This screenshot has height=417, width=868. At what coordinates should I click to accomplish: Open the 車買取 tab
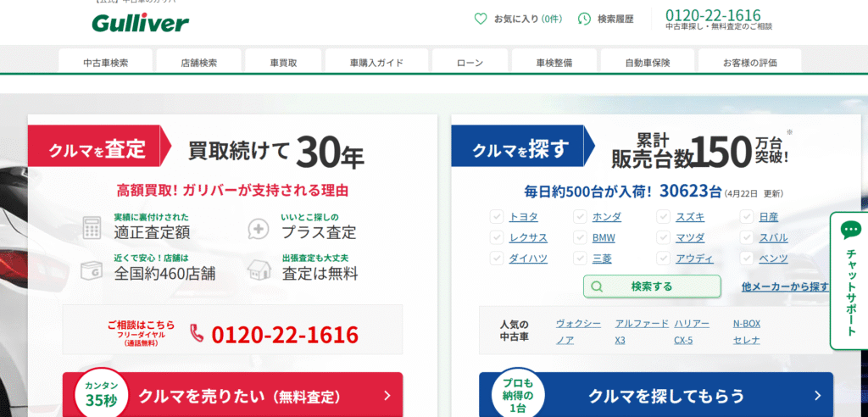click(283, 62)
